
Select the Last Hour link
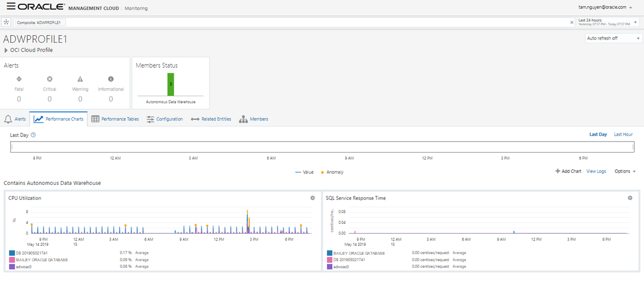click(623, 134)
